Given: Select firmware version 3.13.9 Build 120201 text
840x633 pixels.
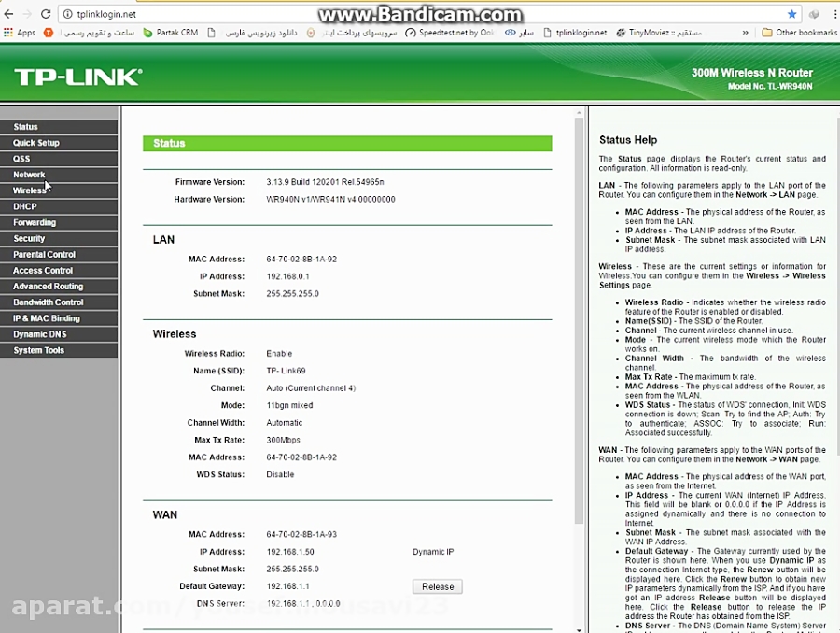Looking at the screenshot, I should coord(325,182).
